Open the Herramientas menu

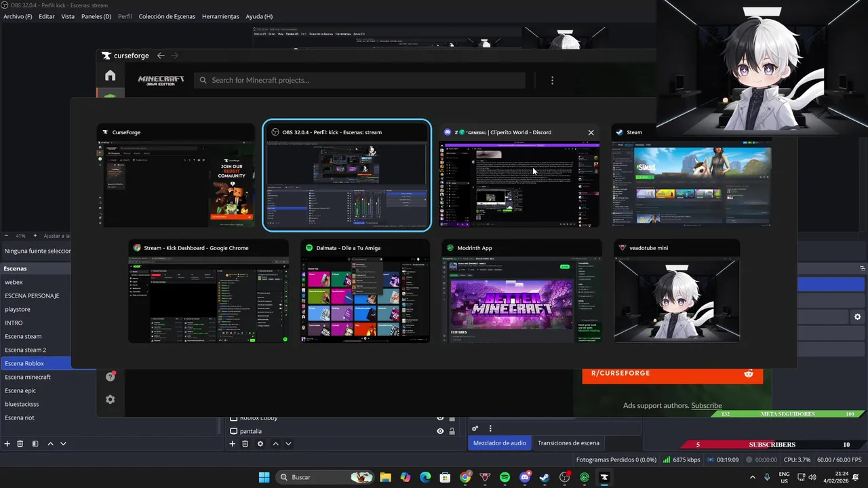pyautogui.click(x=220, y=16)
